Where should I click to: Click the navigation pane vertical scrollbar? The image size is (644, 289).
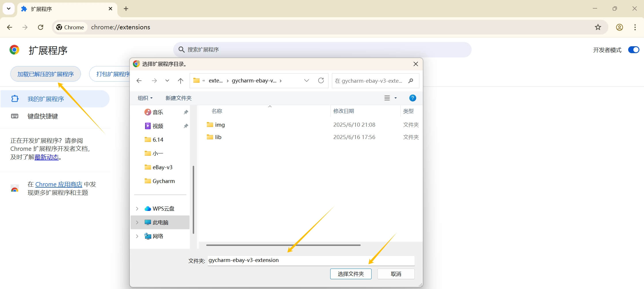click(193, 200)
